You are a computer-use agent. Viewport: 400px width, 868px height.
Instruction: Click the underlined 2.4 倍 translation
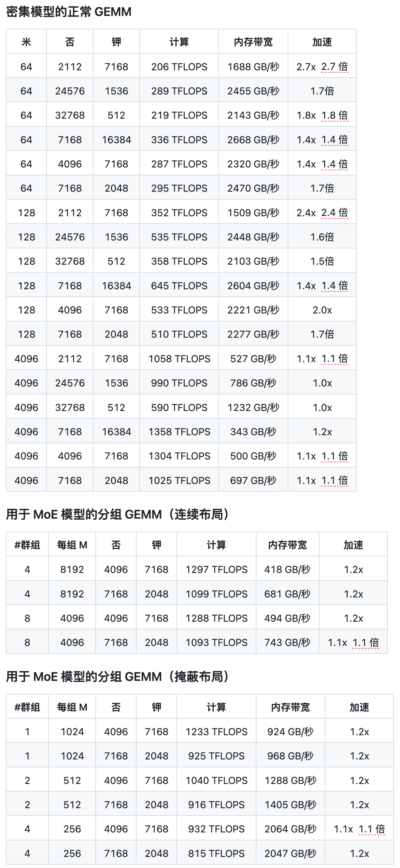click(x=335, y=213)
